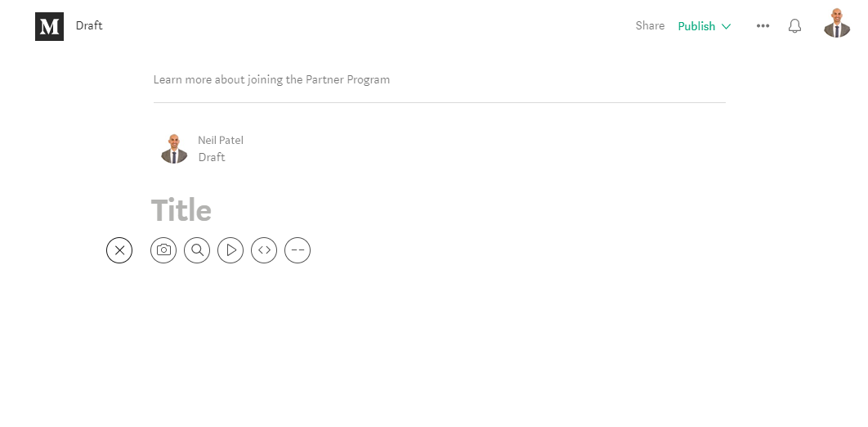Image resolution: width=868 pixels, height=427 pixels.
Task: Insert a video using the play icon
Action: pos(230,250)
